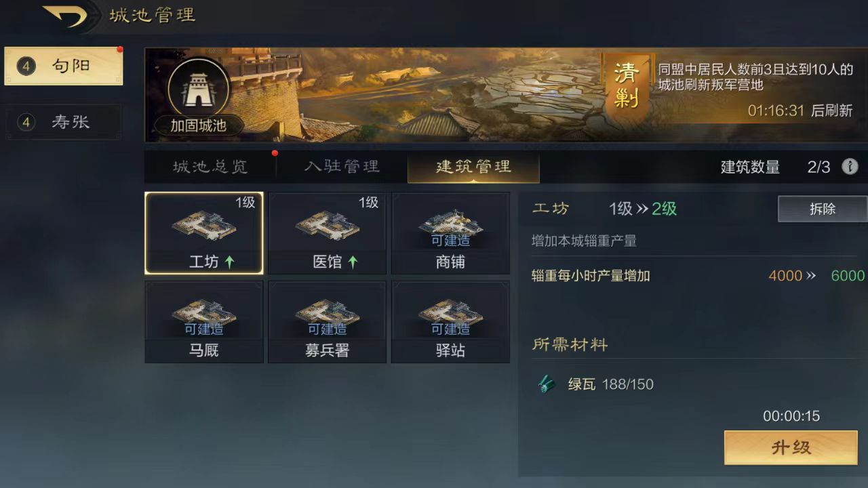Select the 工坊 building tile
This screenshot has height=488, width=868.
(x=204, y=233)
